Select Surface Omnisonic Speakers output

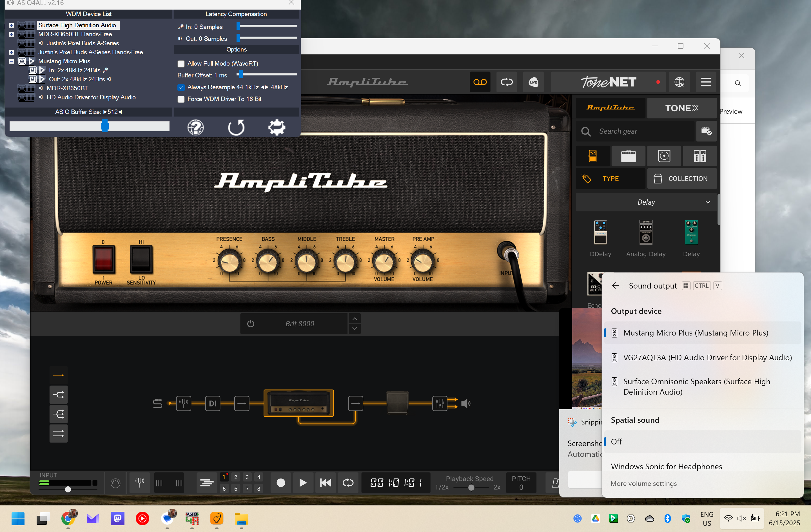point(703,386)
